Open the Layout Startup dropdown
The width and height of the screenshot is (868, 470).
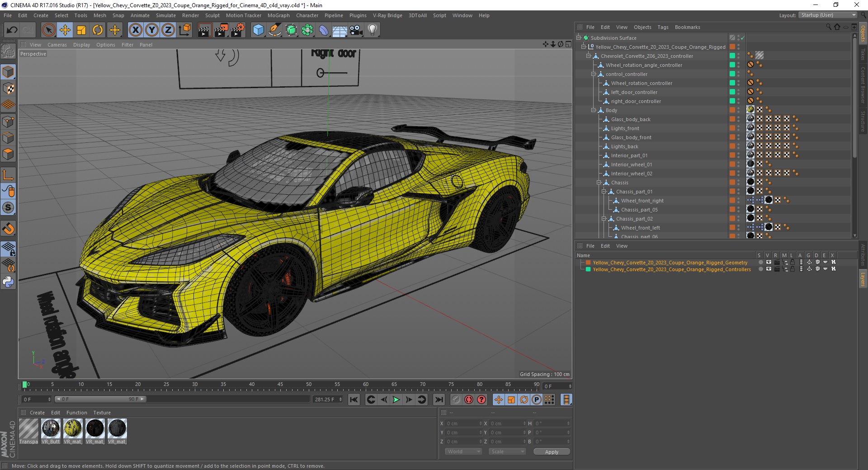click(827, 15)
